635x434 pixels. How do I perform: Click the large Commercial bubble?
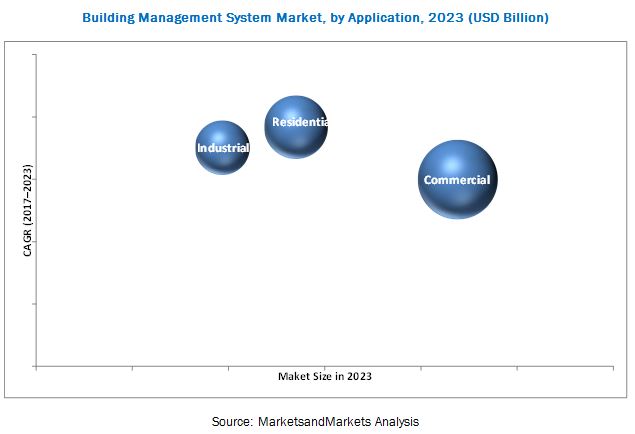coord(457,180)
